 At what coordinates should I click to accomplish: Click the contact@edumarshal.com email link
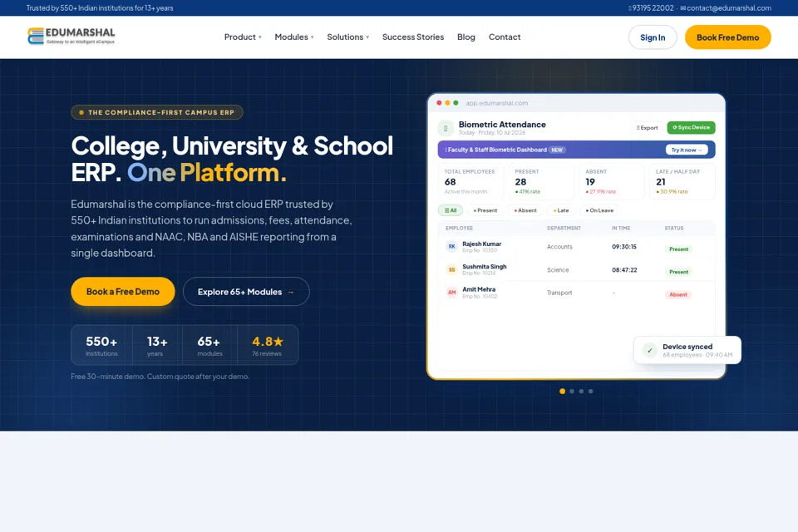(x=726, y=8)
